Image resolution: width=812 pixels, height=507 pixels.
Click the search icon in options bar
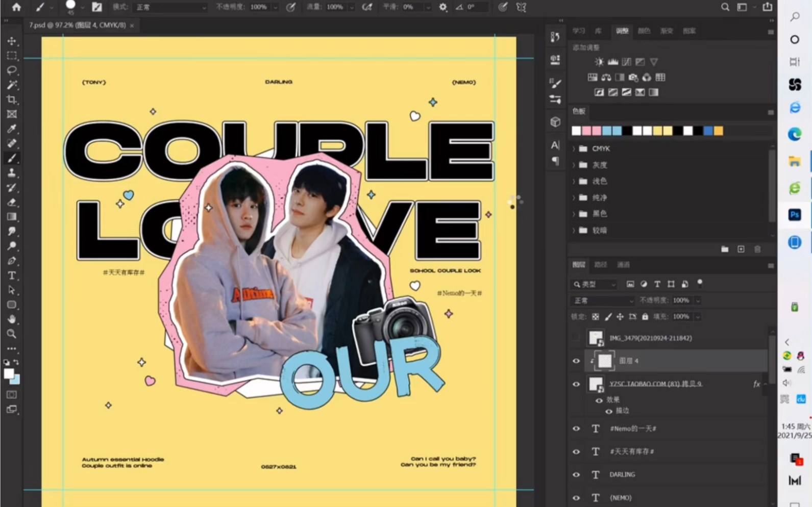(x=725, y=7)
